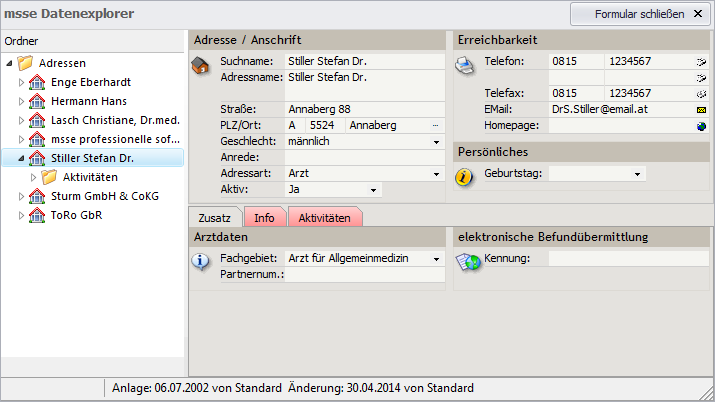Click the Adressen folder icon
The width and height of the screenshot is (715, 402).
click(26, 63)
